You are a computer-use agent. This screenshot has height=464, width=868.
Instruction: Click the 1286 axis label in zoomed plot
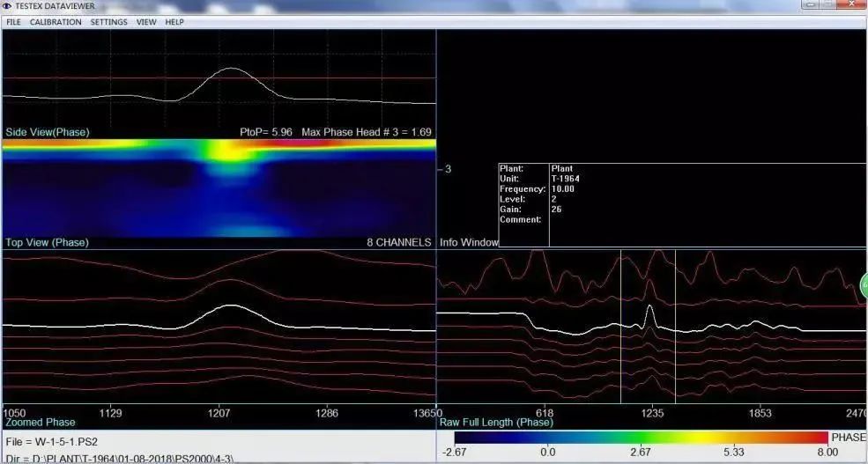point(327,413)
